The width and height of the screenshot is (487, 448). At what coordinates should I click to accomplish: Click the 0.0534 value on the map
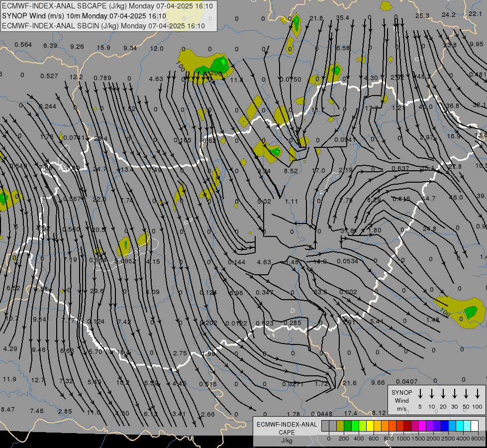(x=347, y=261)
